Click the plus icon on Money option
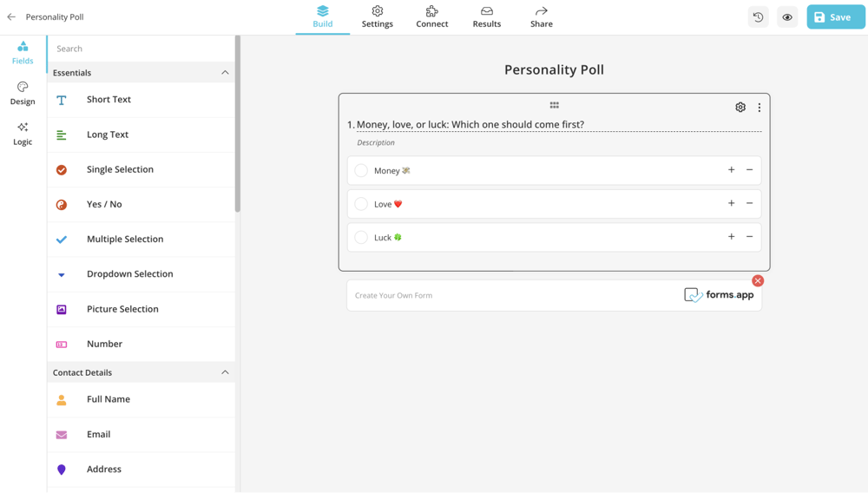 pos(731,170)
